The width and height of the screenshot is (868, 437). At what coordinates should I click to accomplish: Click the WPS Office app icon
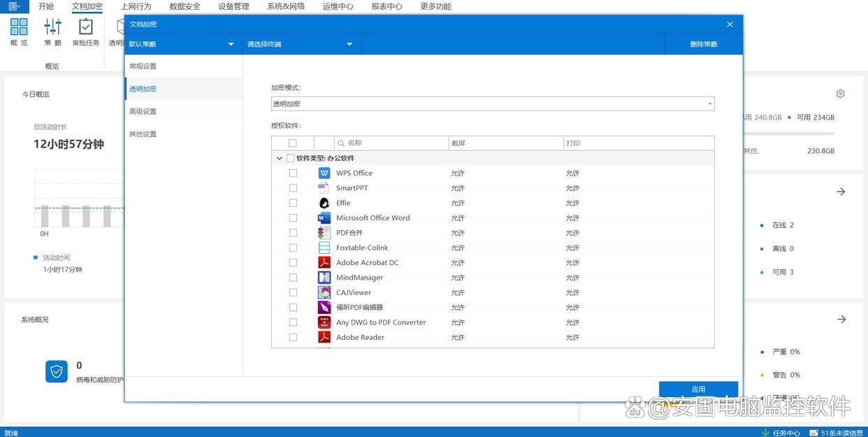click(x=324, y=173)
